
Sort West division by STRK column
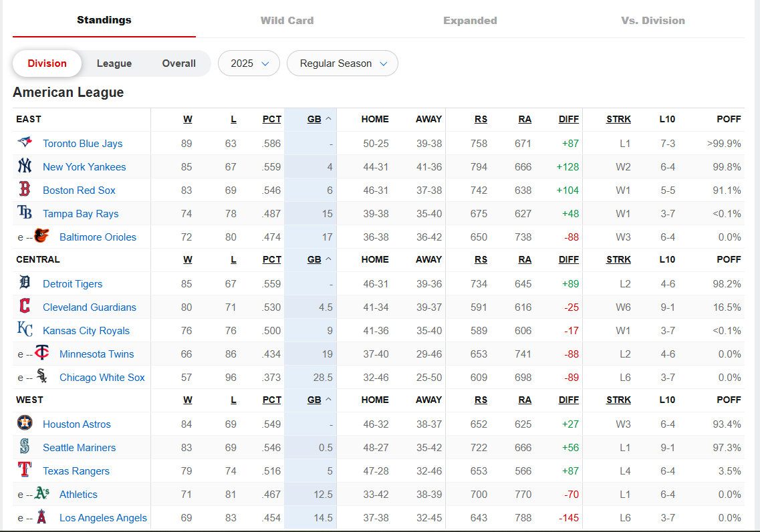click(x=618, y=400)
